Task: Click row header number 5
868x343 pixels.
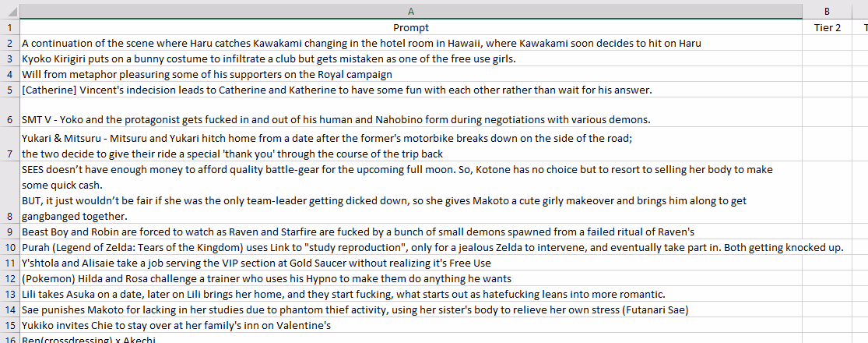Action: (10, 90)
